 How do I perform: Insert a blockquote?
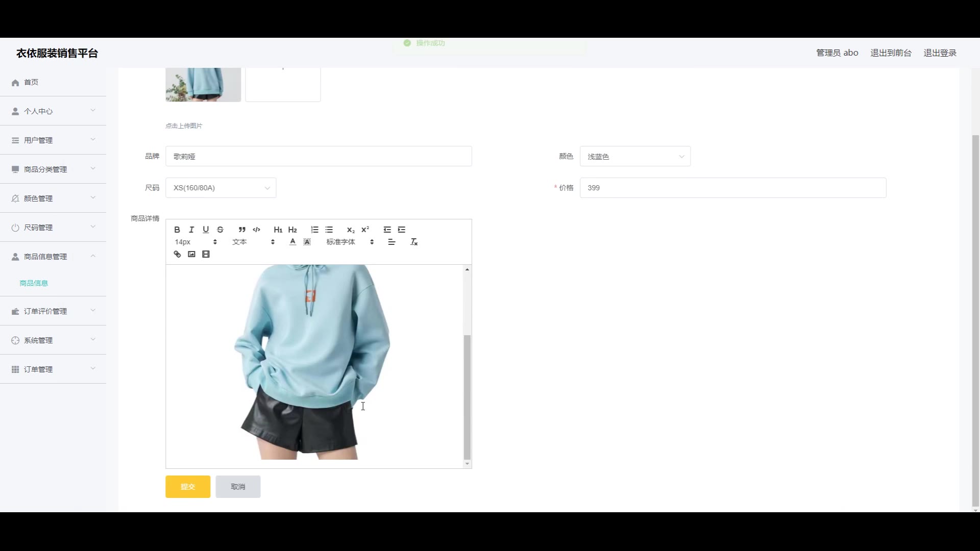pyautogui.click(x=242, y=230)
